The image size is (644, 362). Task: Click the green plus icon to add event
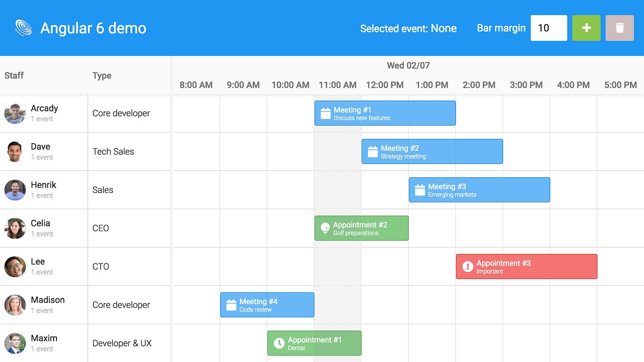pyautogui.click(x=586, y=27)
